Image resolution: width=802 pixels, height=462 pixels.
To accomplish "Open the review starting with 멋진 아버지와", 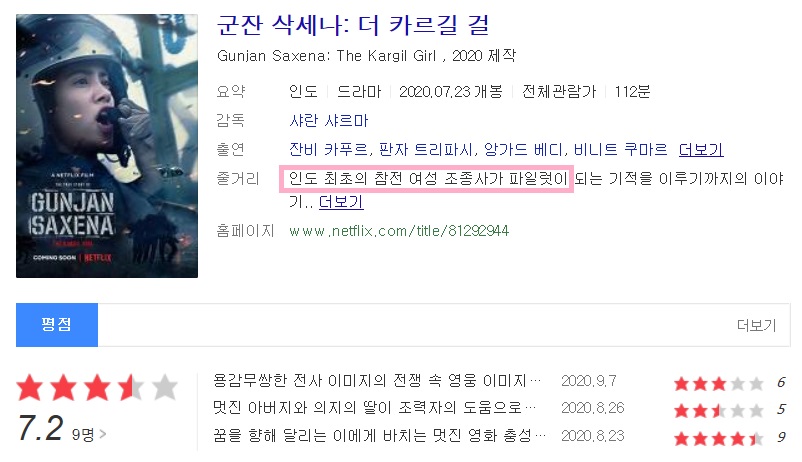I will 374,408.
